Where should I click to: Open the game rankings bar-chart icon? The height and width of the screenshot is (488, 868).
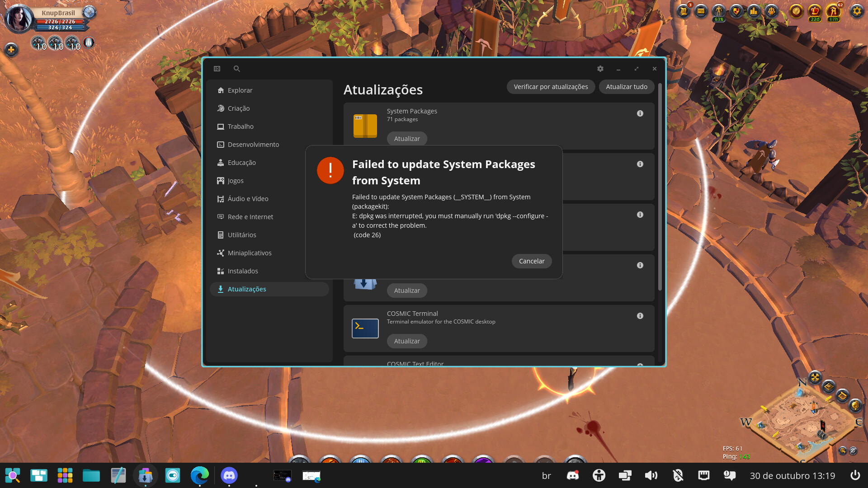[x=754, y=11]
